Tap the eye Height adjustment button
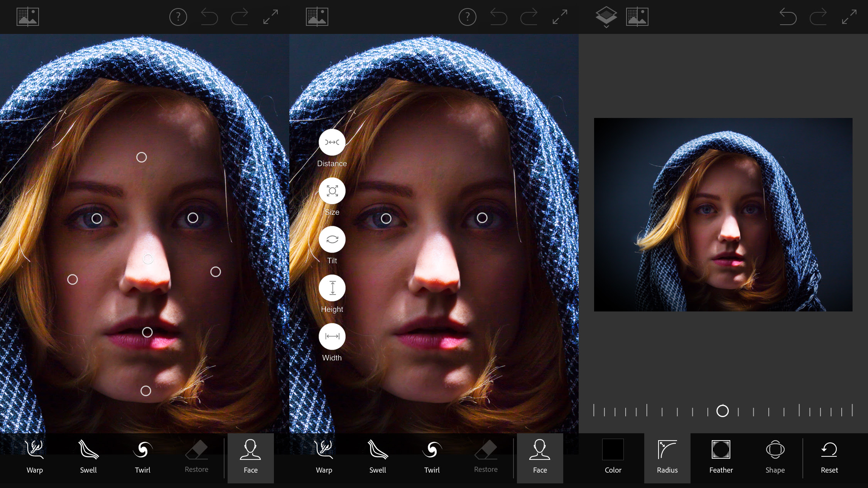The image size is (868, 488). point(332,288)
